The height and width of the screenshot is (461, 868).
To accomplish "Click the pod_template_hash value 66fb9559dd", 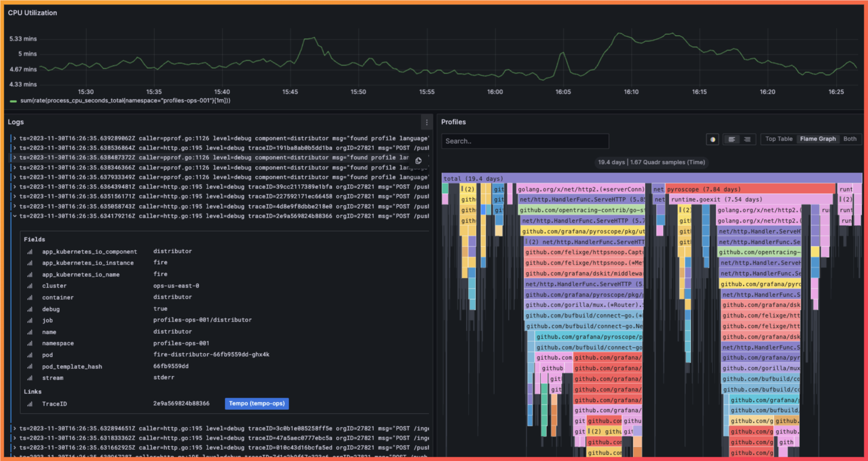I will pyautogui.click(x=171, y=366).
